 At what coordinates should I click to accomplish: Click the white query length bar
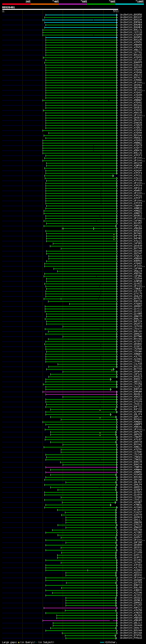pyautogui.click(x=60, y=10)
